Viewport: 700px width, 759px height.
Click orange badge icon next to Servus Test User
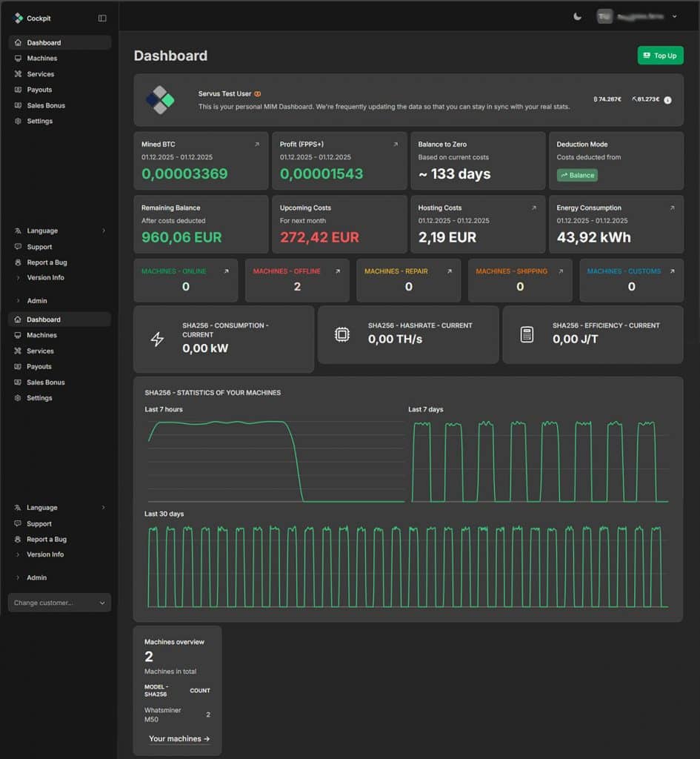point(258,94)
